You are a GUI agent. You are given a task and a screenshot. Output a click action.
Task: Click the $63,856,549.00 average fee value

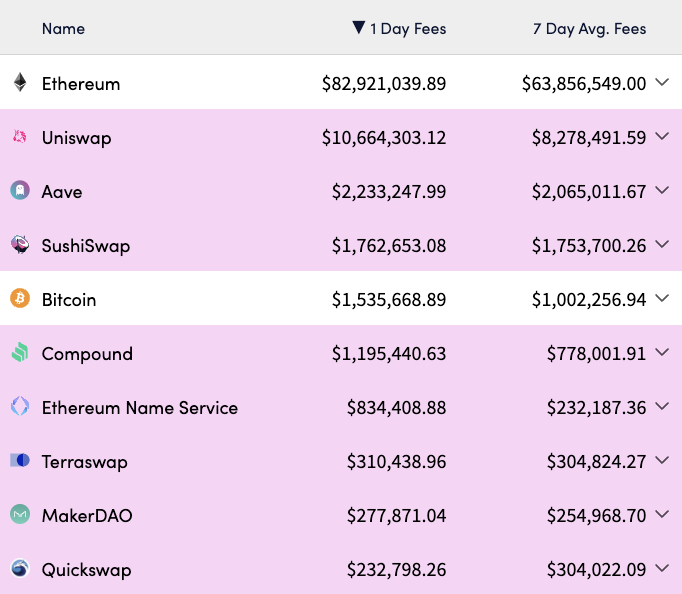[584, 83]
